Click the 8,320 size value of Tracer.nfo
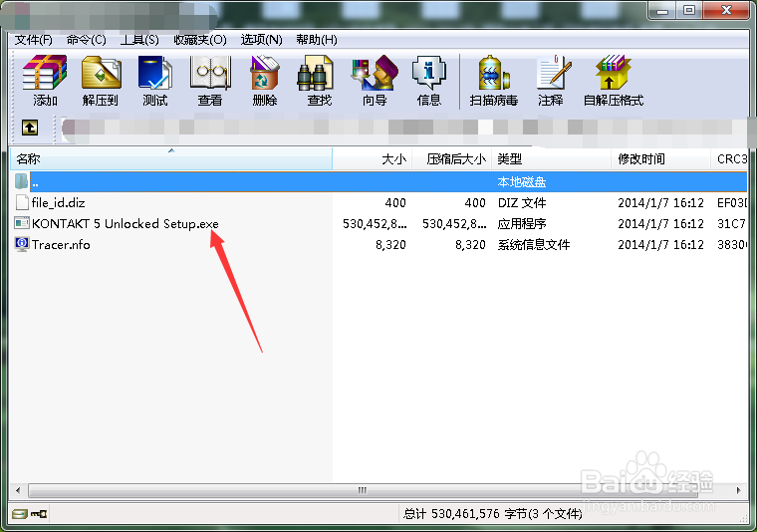Viewport: 757px width, 532px height. 390,245
